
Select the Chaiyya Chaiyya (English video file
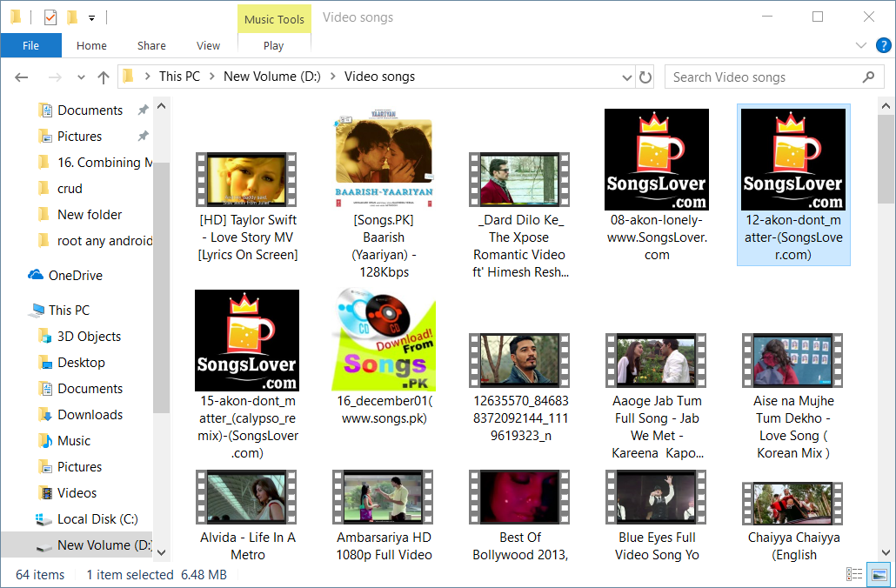pos(793,522)
